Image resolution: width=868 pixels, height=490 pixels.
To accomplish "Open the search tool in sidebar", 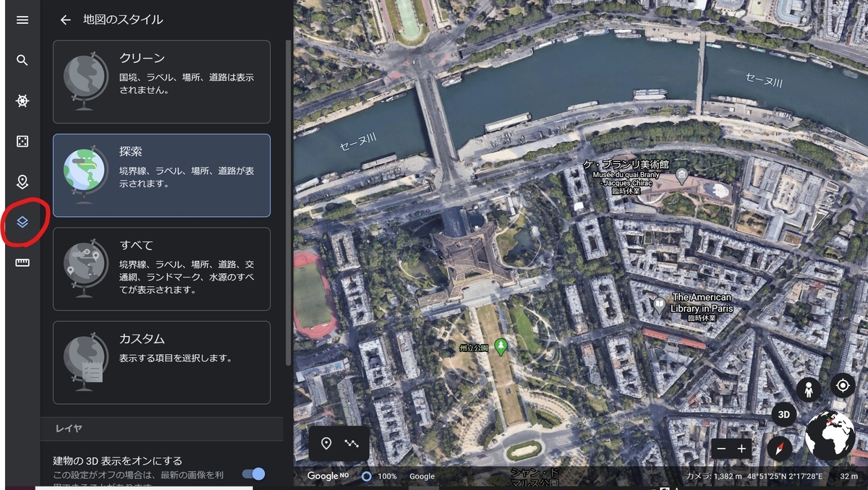I will click(22, 60).
